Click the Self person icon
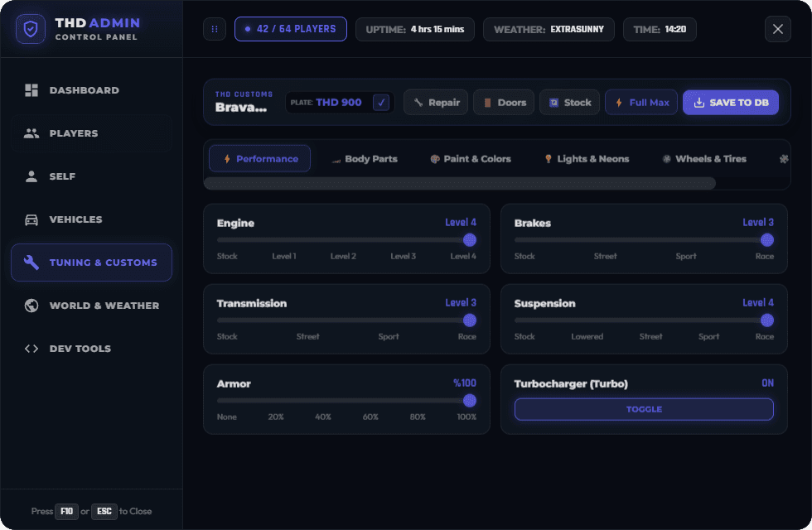 (x=31, y=176)
